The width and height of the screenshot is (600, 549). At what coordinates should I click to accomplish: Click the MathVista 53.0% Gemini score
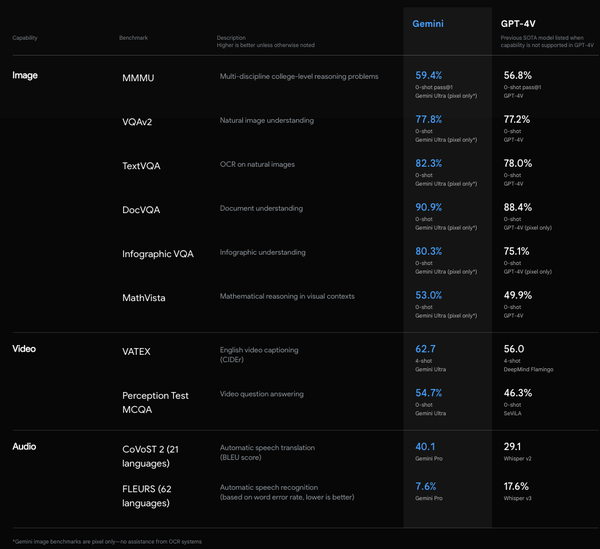pyautogui.click(x=429, y=295)
